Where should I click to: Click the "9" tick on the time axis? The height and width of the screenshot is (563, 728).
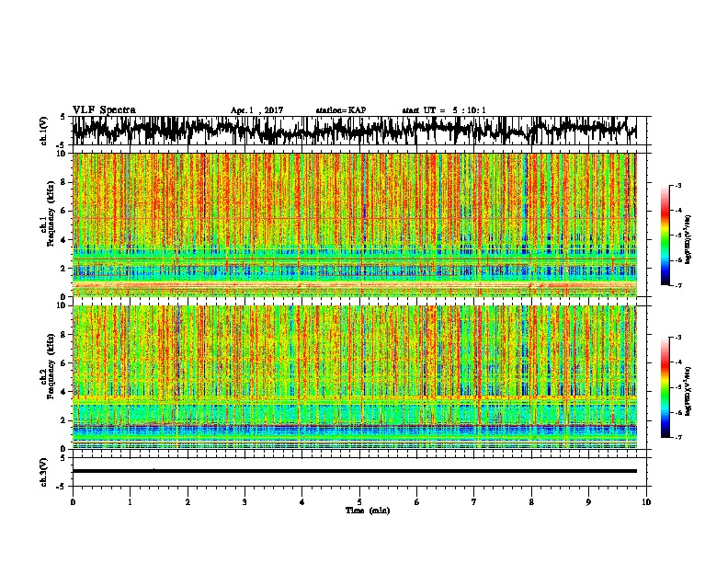tap(588, 502)
